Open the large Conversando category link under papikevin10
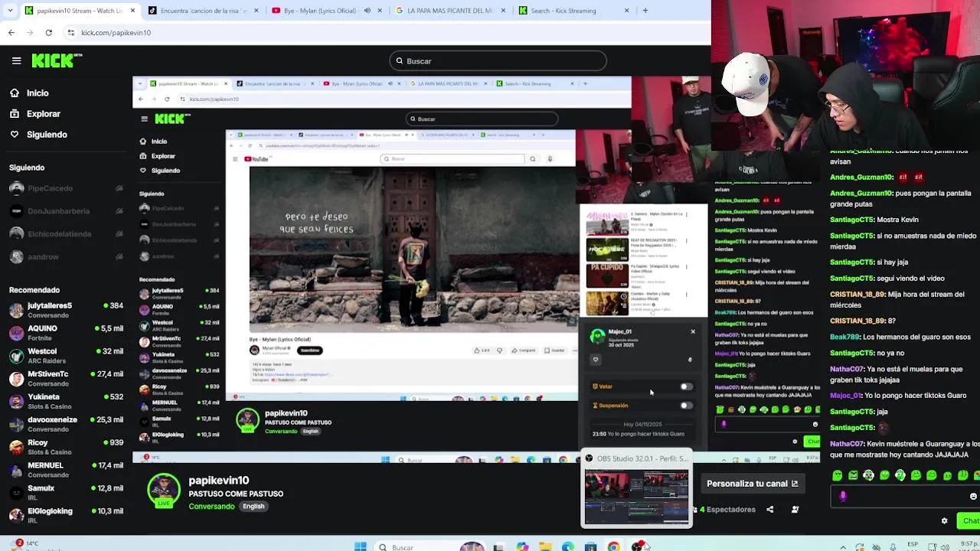 coord(211,507)
